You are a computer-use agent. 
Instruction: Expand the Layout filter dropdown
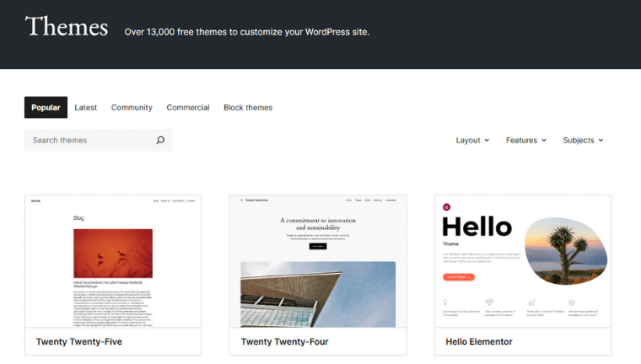pyautogui.click(x=472, y=140)
